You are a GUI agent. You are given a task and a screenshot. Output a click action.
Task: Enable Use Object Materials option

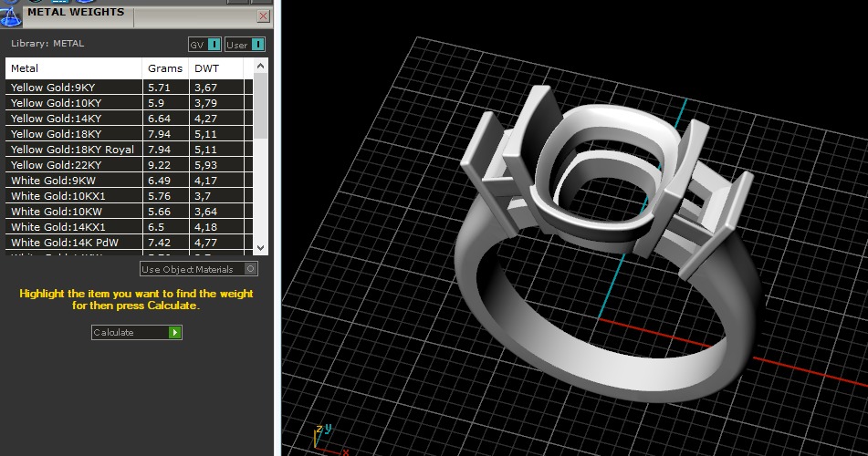tap(199, 269)
